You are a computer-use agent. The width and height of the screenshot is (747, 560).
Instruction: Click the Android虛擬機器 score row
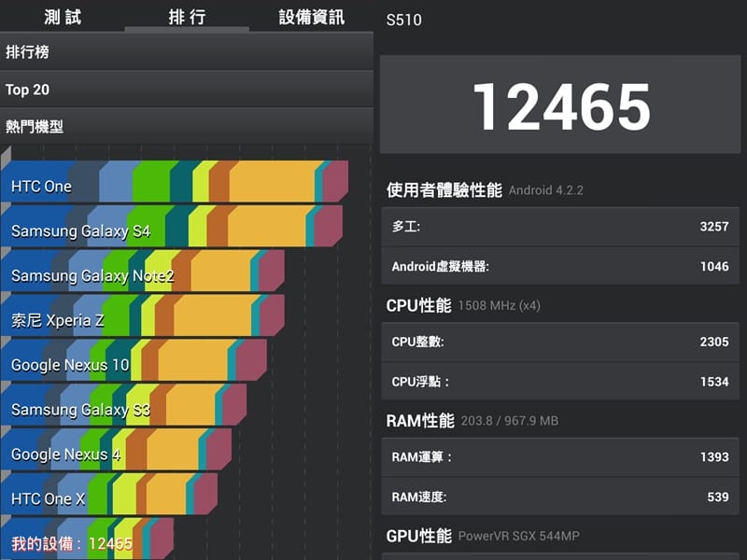[560, 266]
